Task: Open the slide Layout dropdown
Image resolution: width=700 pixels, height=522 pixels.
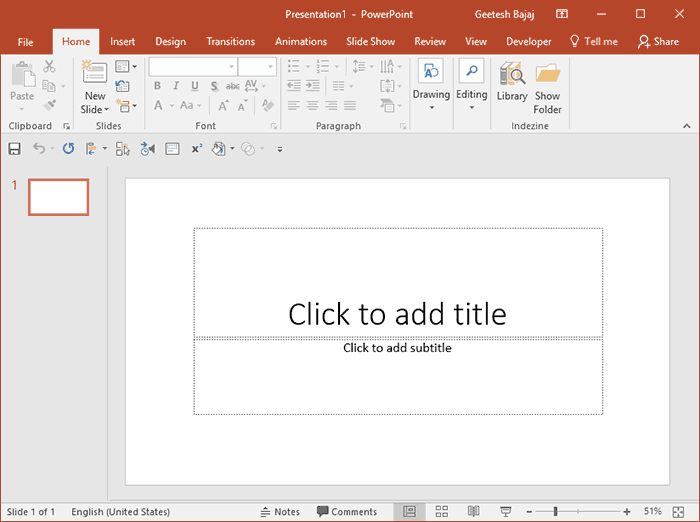Action: (126, 67)
